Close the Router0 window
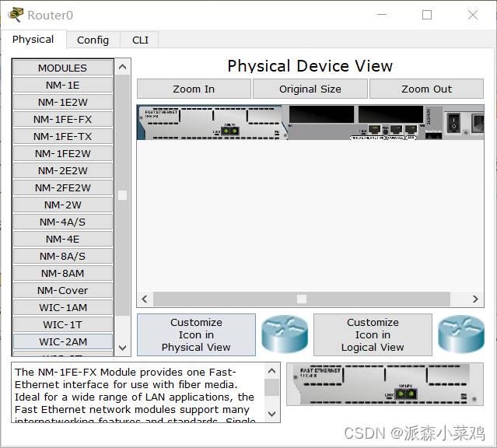 473,15
